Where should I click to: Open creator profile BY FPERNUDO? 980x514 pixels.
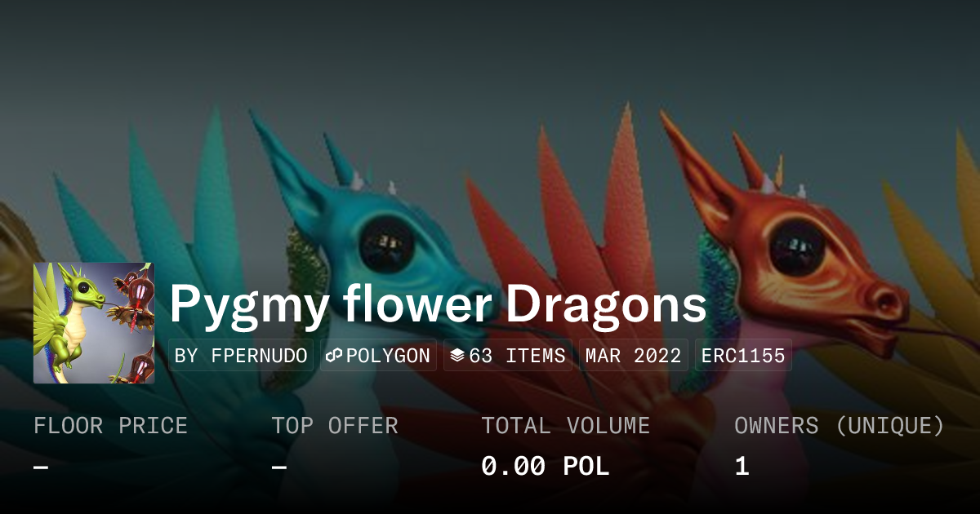click(x=241, y=356)
